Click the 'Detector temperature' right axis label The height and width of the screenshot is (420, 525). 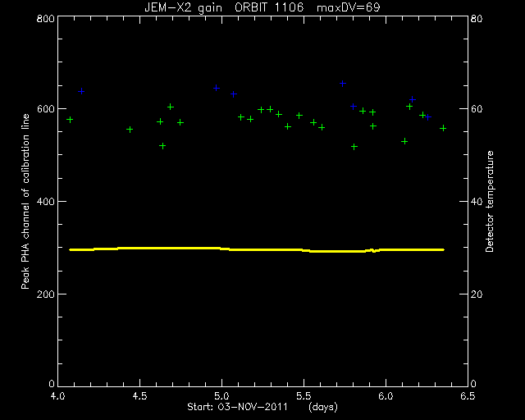click(x=489, y=201)
